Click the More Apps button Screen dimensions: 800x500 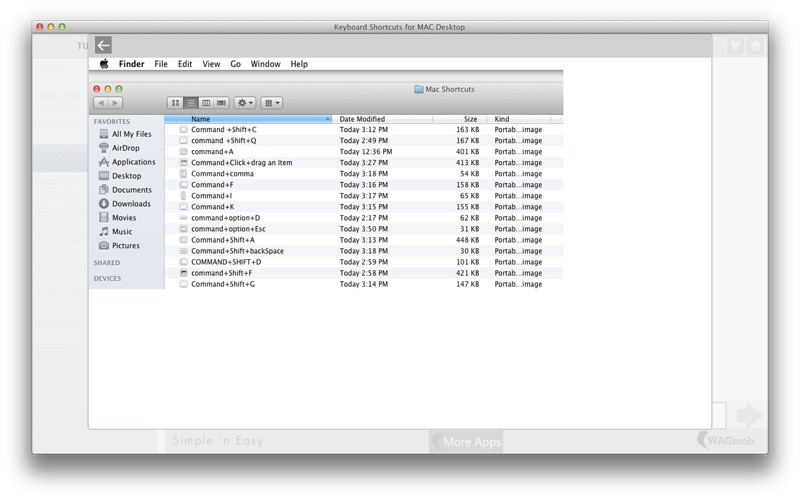[466, 442]
